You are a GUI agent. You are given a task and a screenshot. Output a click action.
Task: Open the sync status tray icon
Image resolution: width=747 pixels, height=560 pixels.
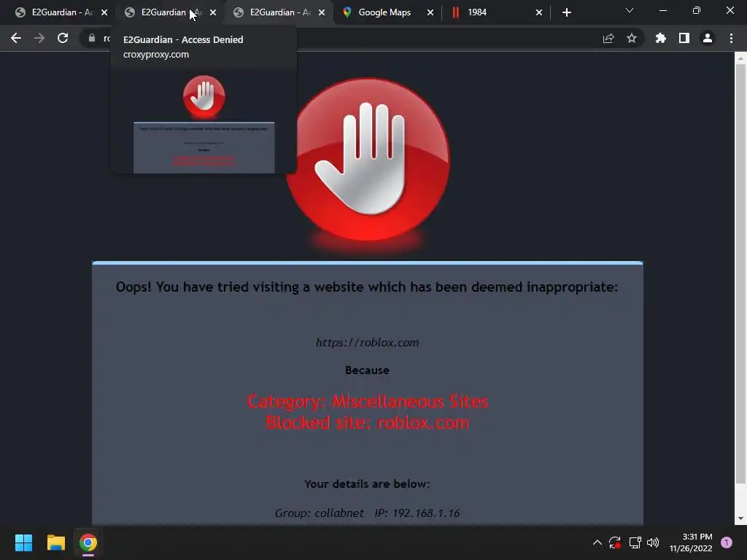[615, 542]
